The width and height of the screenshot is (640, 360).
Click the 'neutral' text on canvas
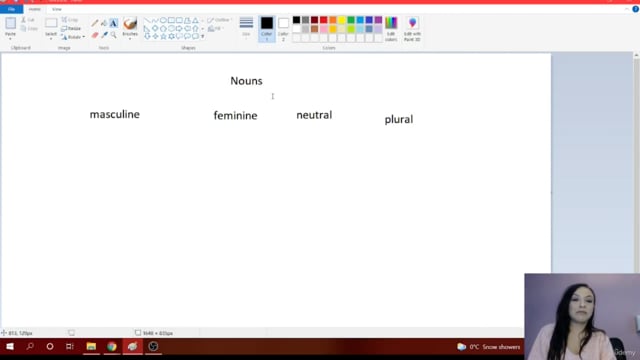(x=314, y=115)
